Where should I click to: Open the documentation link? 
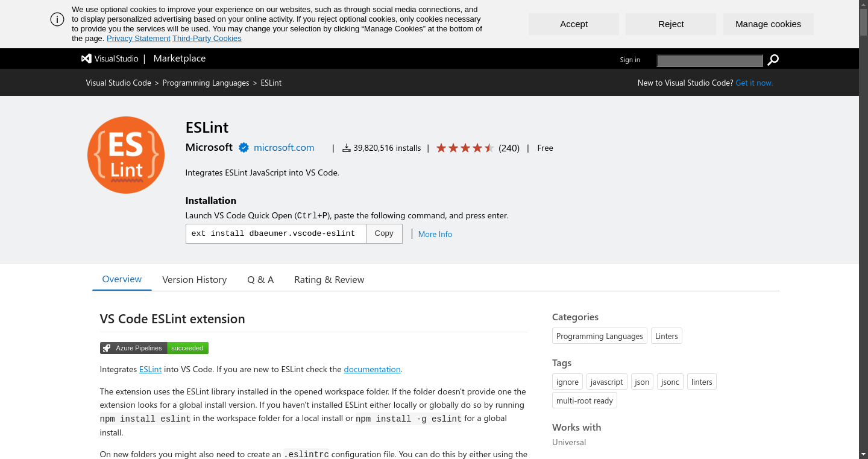(x=372, y=369)
